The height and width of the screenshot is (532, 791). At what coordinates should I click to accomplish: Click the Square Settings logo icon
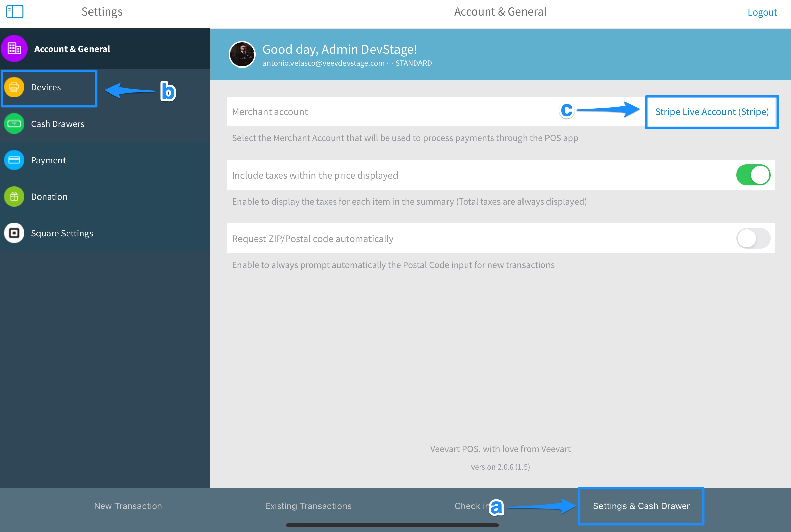click(14, 233)
